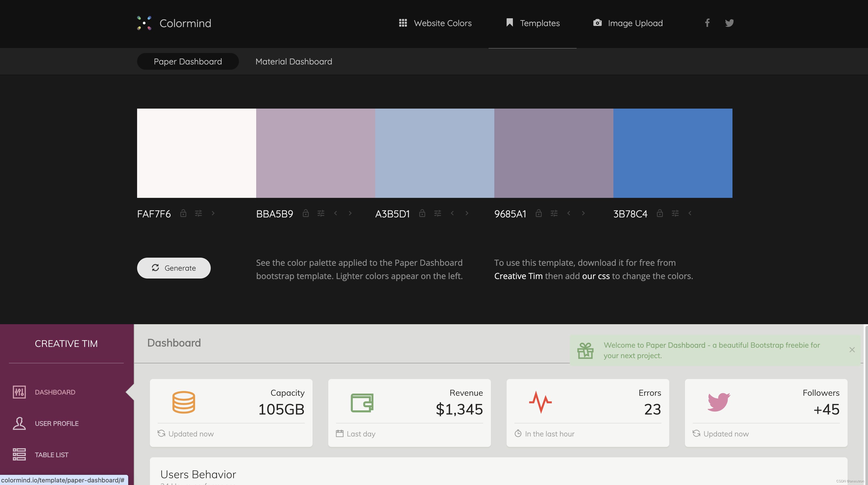Click the clock icon beside In the last hour
Image resolution: width=868 pixels, height=485 pixels.
pyautogui.click(x=518, y=434)
